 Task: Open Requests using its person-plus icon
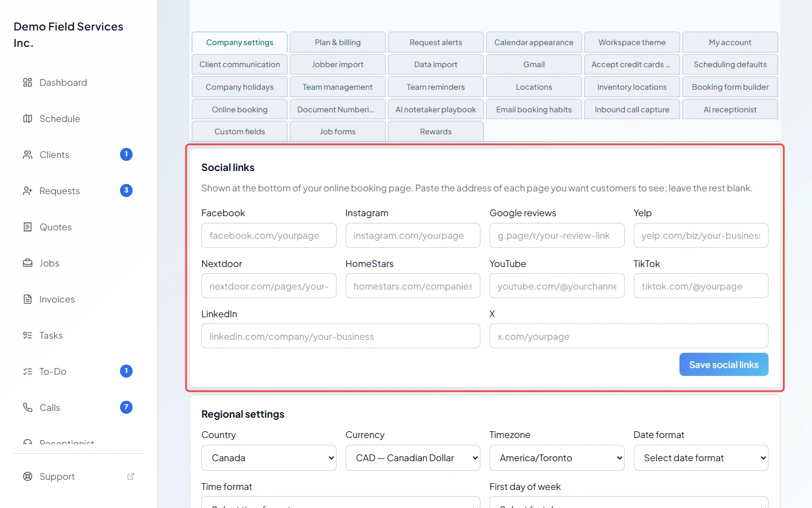28,191
